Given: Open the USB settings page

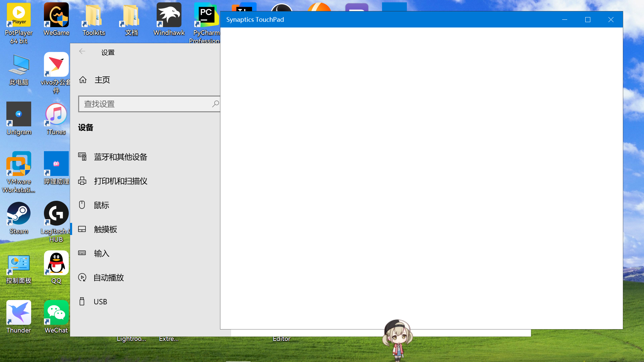Looking at the screenshot, I should click(x=145, y=302).
